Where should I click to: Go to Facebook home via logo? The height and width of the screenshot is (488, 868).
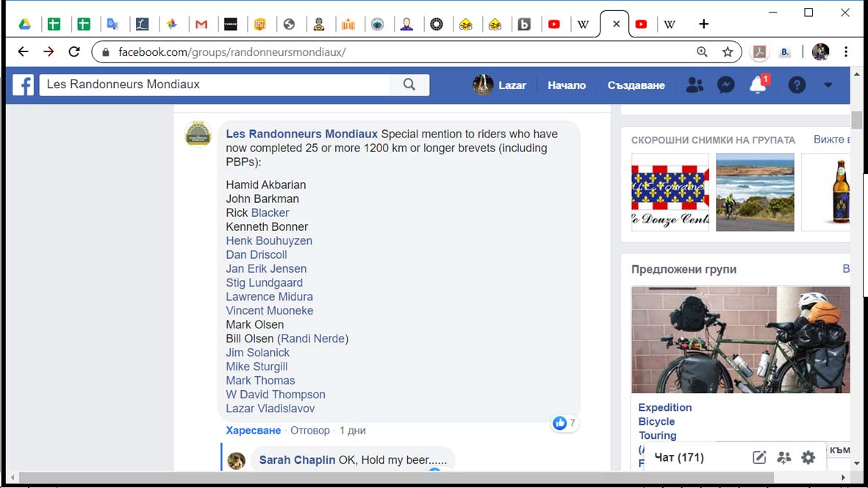click(x=24, y=85)
